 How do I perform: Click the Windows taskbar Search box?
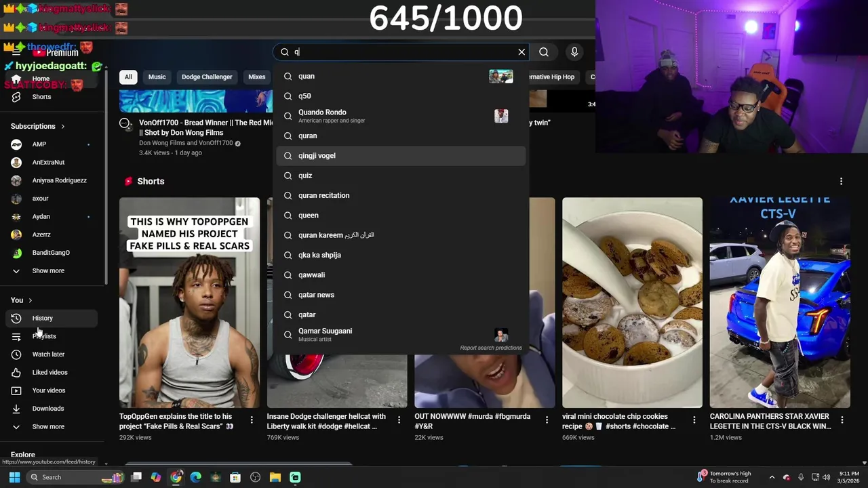75,477
